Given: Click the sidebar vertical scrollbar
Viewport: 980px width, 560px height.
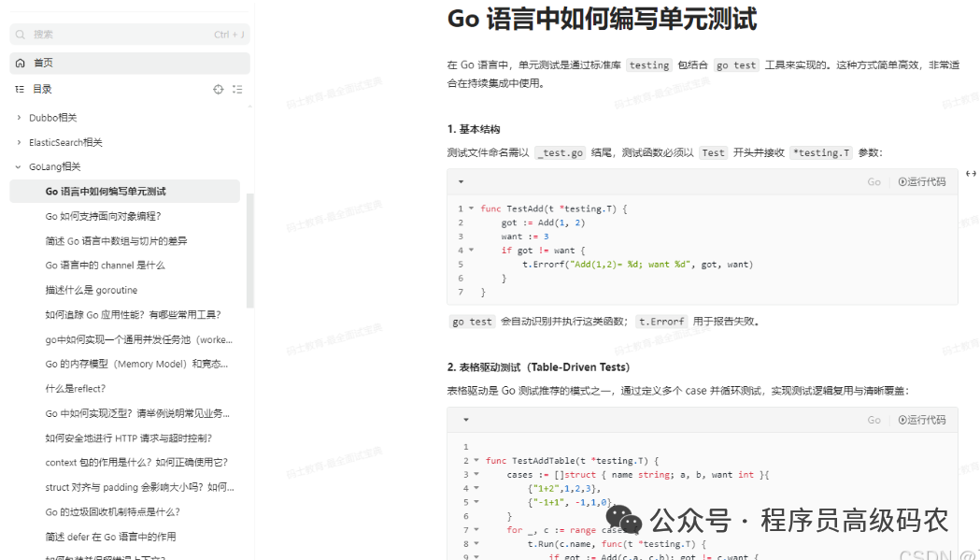Looking at the screenshot, I should [250, 251].
